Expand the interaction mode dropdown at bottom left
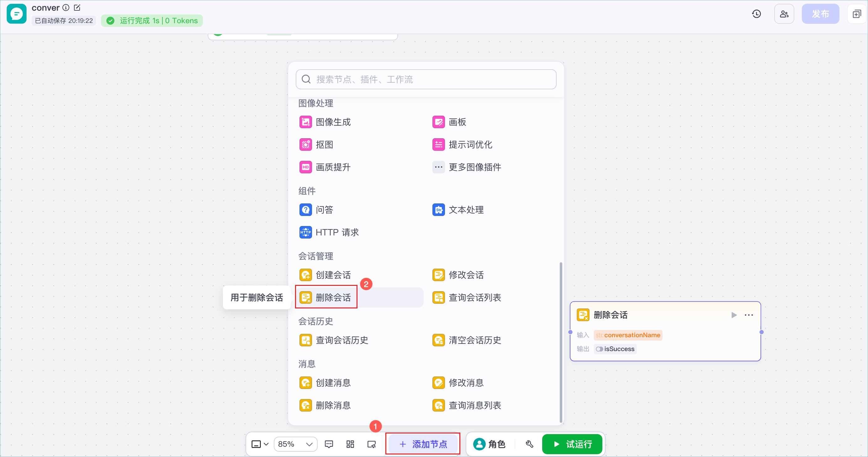 click(260, 444)
